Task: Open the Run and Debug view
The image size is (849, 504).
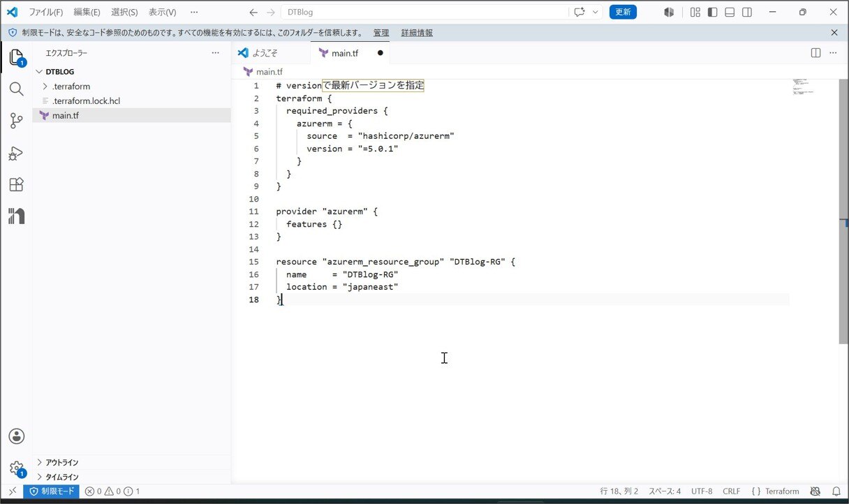Action: pyautogui.click(x=16, y=154)
